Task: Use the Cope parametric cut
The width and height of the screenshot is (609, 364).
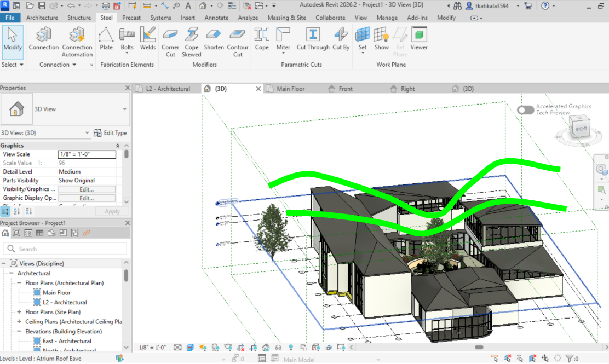Action: click(x=261, y=39)
